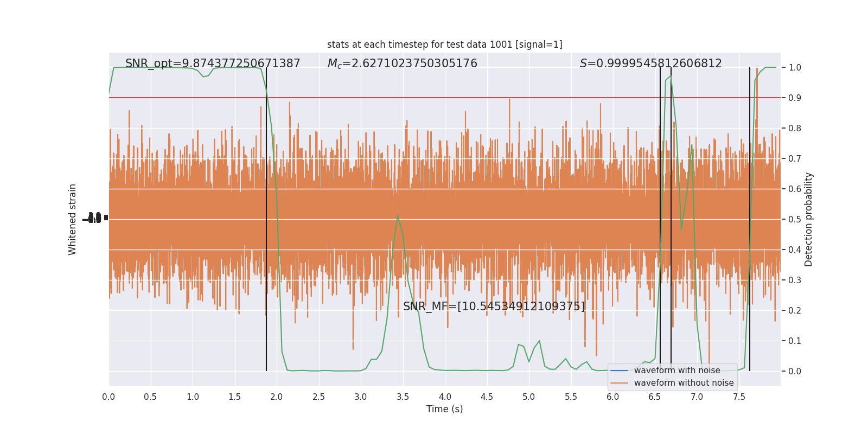Click the 'Detection probability' axis label

[x=809, y=219]
